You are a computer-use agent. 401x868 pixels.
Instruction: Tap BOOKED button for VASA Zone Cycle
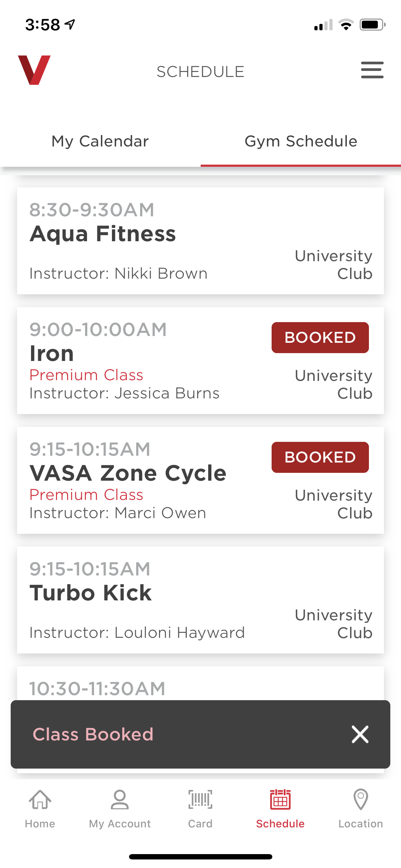(320, 457)
